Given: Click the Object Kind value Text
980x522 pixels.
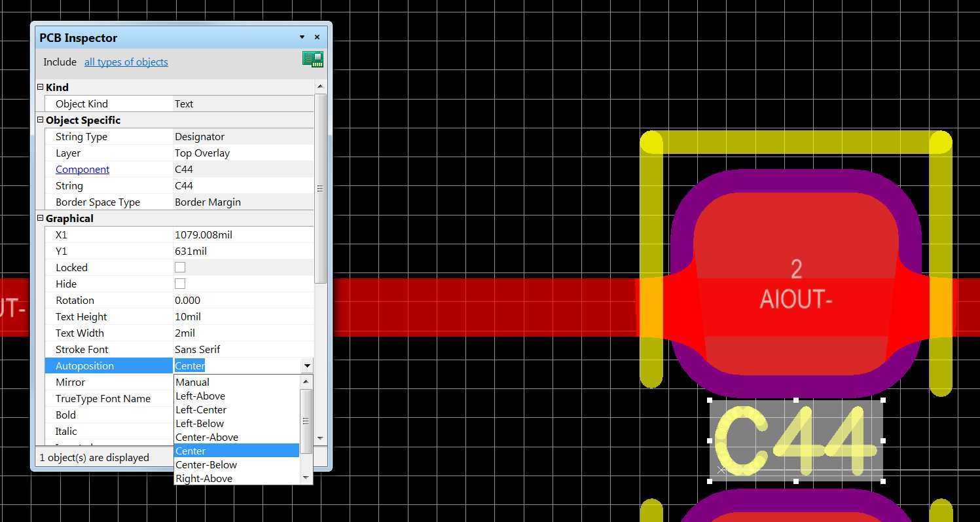Looking at the screenshot, I should pos(184,103).
